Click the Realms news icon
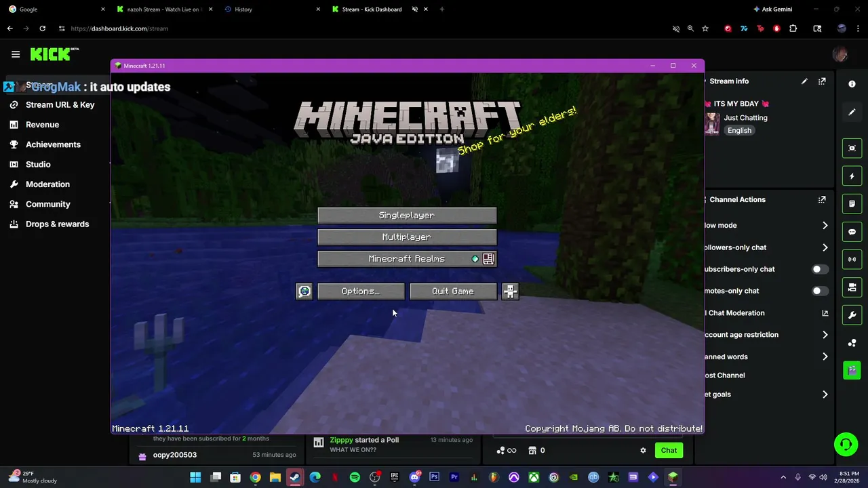The width and height of the screenshot is (868, 488). coord(488,259)
